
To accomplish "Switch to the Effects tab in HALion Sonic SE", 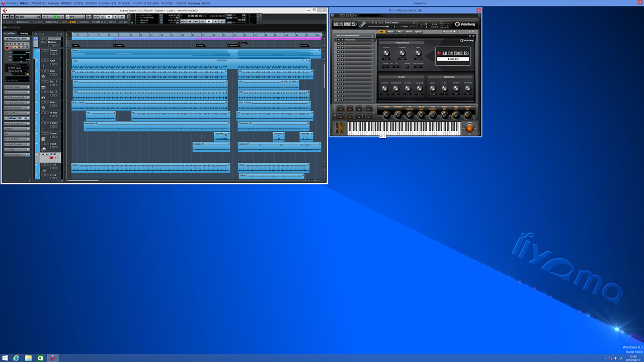I will tap(409, 32).
